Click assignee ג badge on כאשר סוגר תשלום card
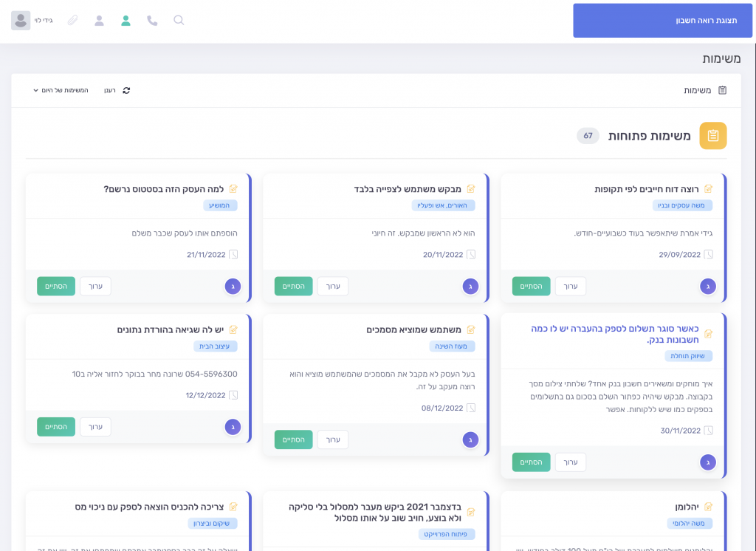Image resolution: width=756 pixels, height=551 pixels. point(708,462)
